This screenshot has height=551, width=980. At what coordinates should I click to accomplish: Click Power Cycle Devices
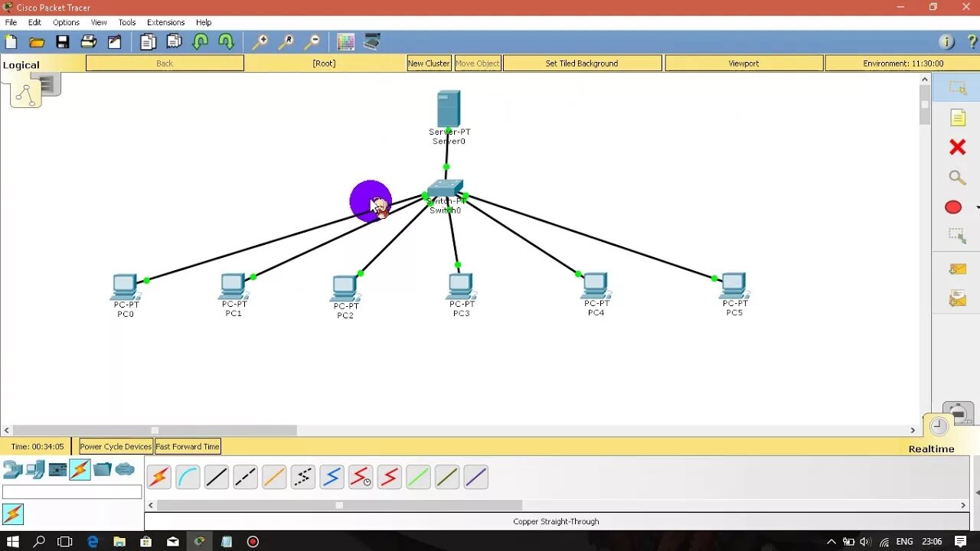(x=116, y=446)
